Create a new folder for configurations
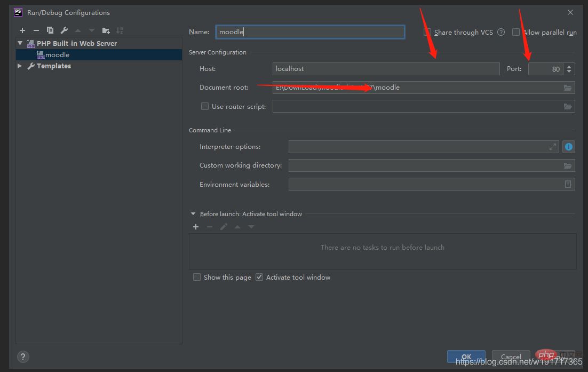 tap(106, 30)
